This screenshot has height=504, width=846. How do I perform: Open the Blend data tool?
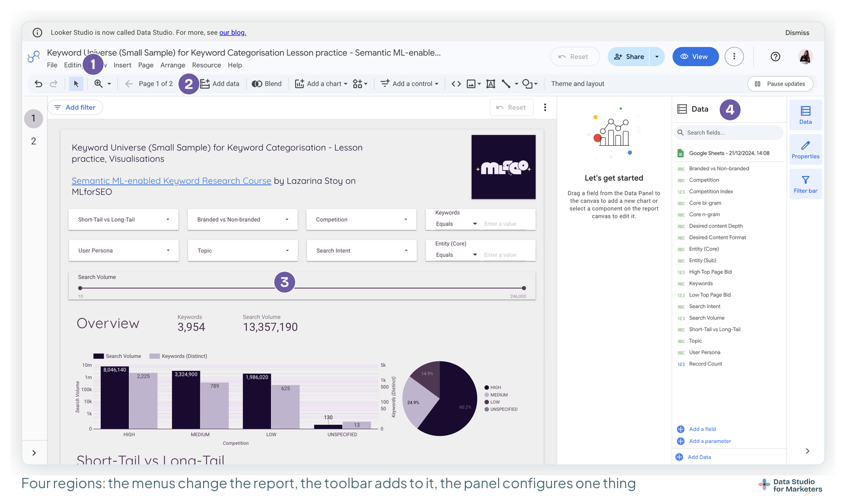pos(266,83)
